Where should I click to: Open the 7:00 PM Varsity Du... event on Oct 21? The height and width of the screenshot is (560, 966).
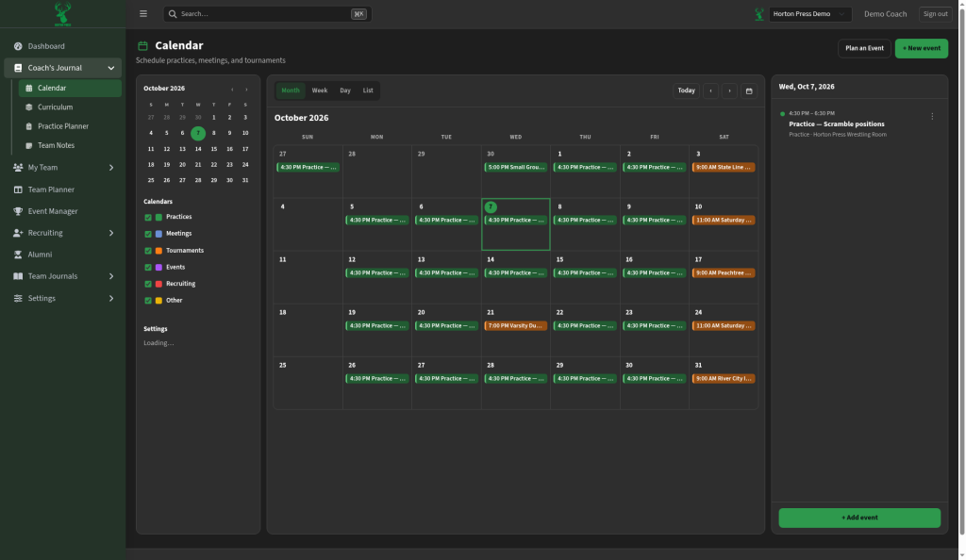coord(516,325)
